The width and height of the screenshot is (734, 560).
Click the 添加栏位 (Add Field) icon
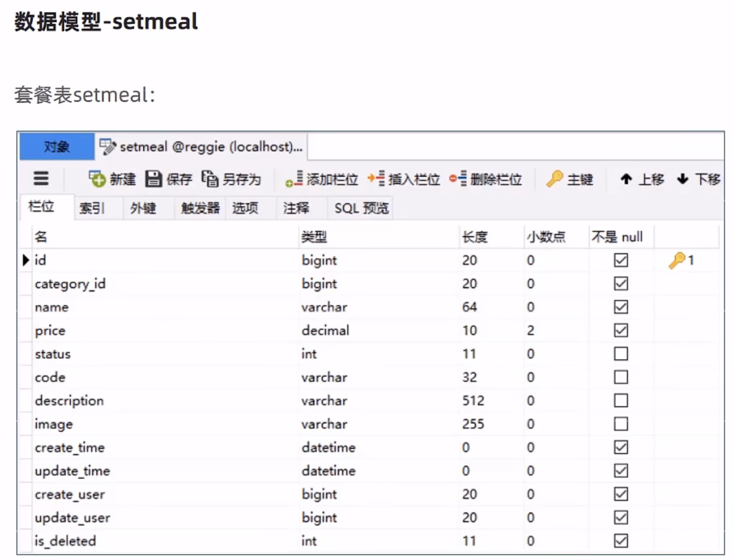pos(295,179)
